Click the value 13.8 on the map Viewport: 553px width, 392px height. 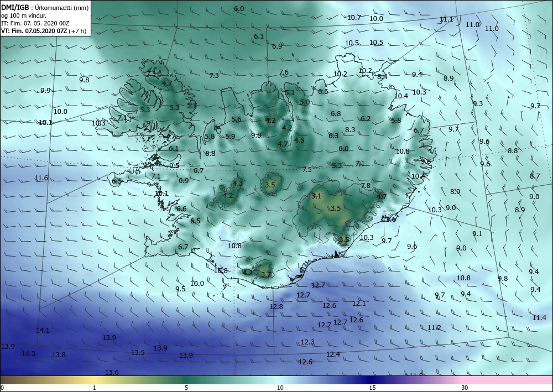tap(59, 355)
